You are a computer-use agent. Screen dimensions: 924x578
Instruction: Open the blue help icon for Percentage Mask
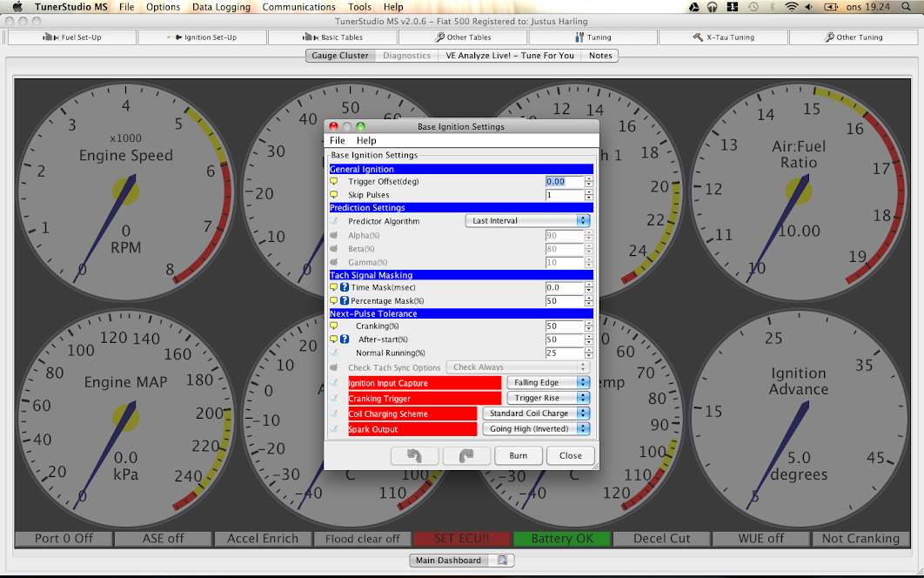pos(345,301)
